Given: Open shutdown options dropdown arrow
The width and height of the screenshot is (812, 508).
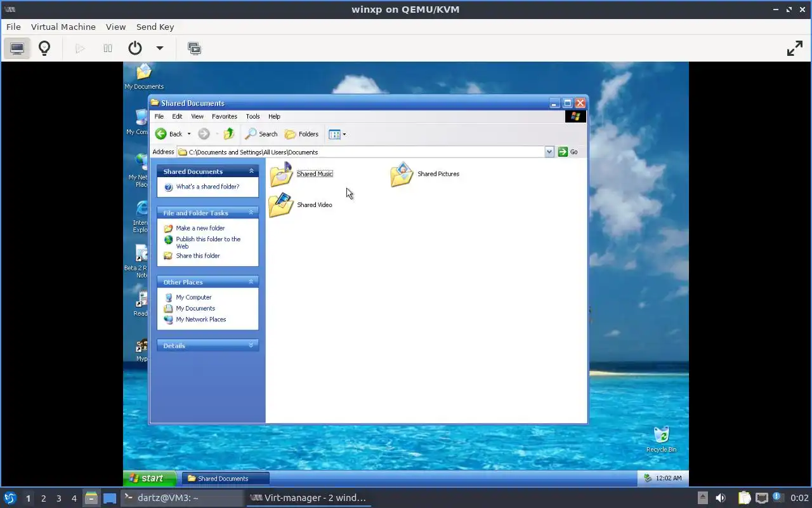Looking at the screenshot, I should tap(160, 48).
